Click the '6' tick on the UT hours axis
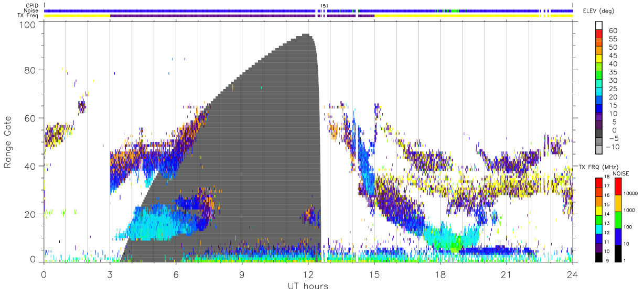Viewport: 644px width, 297px height. tap(176, 275)
